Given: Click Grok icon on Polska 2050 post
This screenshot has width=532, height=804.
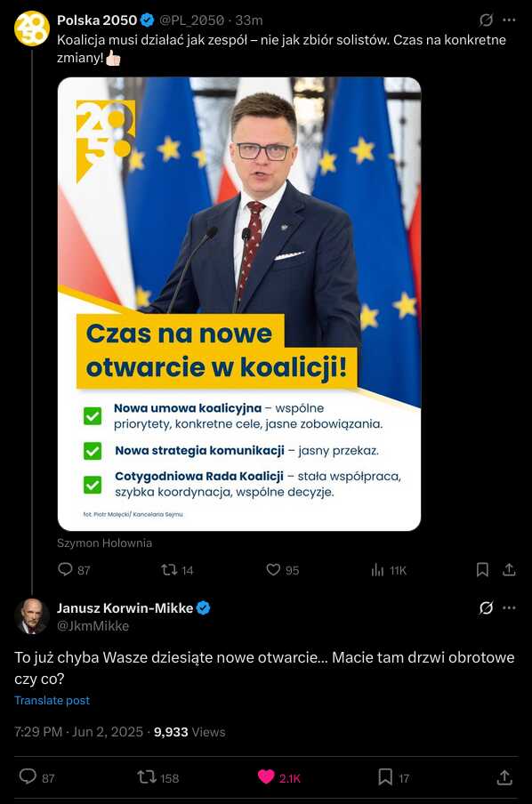Looking at the screenshot, I should (486, 20).
